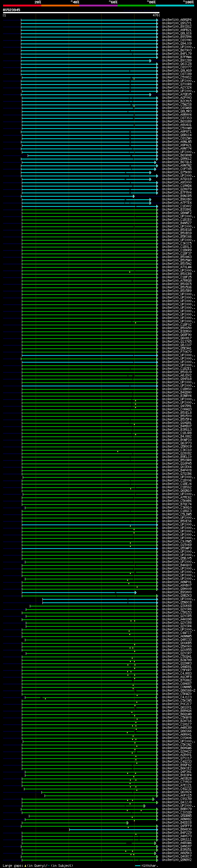Select hit label UniRef100_Q3UK68

coord(176,606)
